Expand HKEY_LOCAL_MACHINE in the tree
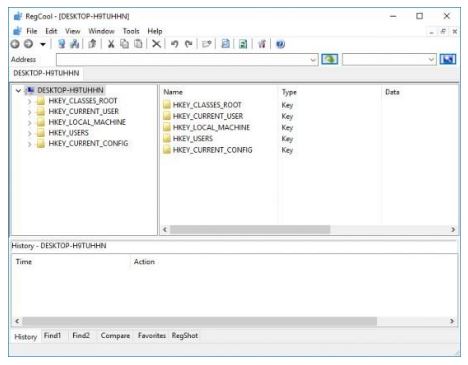Screen dimensions: 468x365 (x=29, y=122)
